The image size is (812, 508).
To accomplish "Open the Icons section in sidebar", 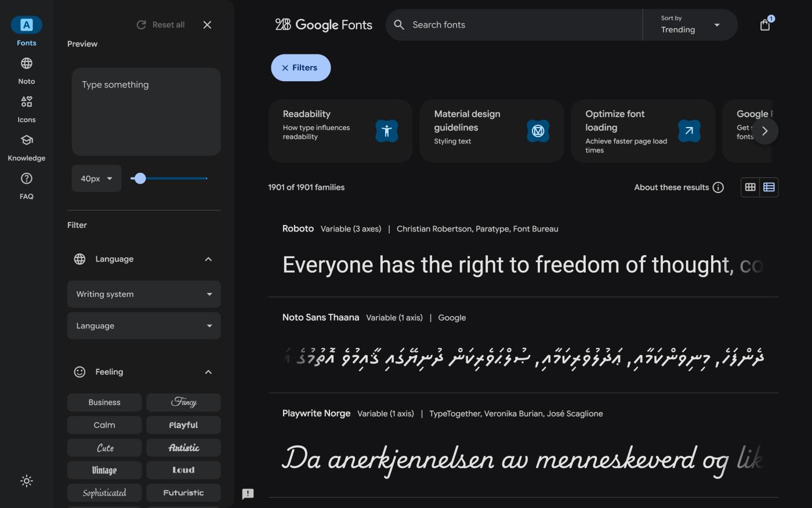I will click(x=27, y=102).
